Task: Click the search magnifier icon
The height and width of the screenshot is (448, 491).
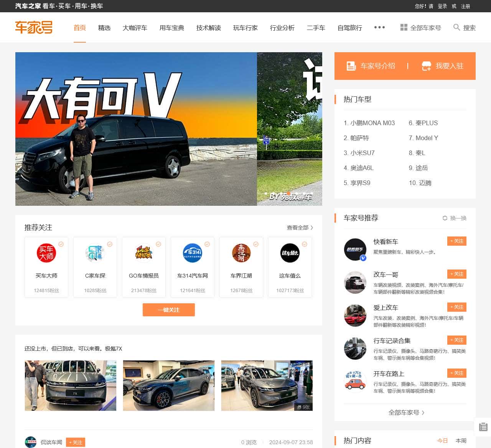Action: point(456,28)
